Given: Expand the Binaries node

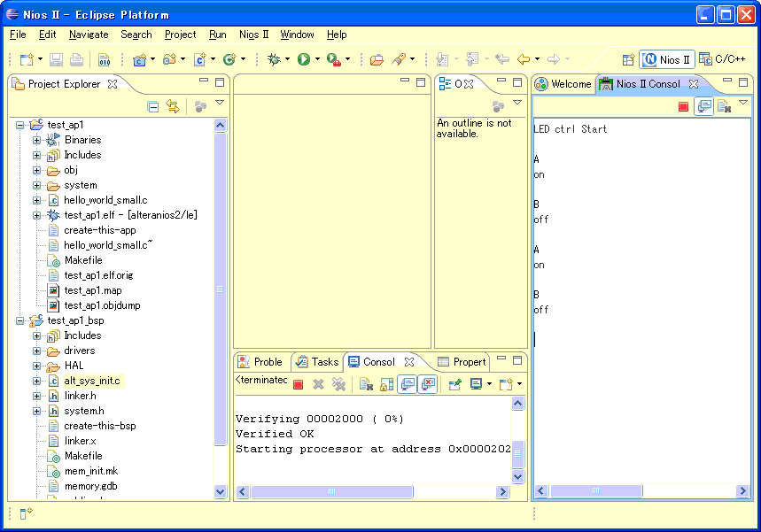Looking at the screenshot, I should click(x=36, y=140).
